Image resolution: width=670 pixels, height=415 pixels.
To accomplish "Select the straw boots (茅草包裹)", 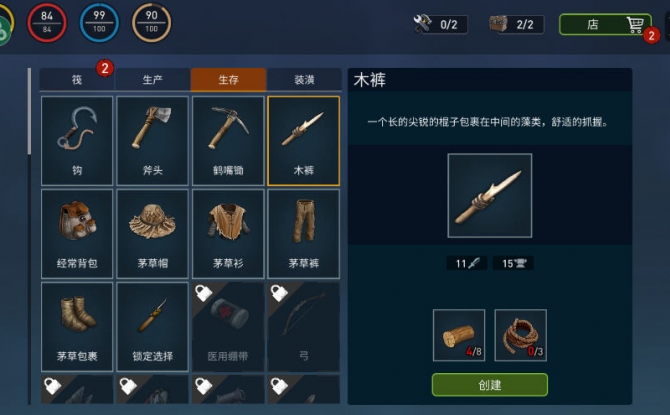I will 77,327.
